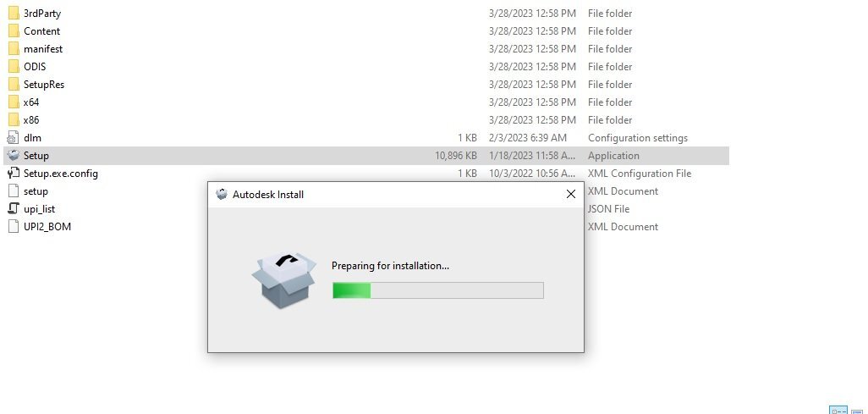Click the package box image in dialog
The width and height of the screenshot is (868, 414).
[x=283, y=280]
